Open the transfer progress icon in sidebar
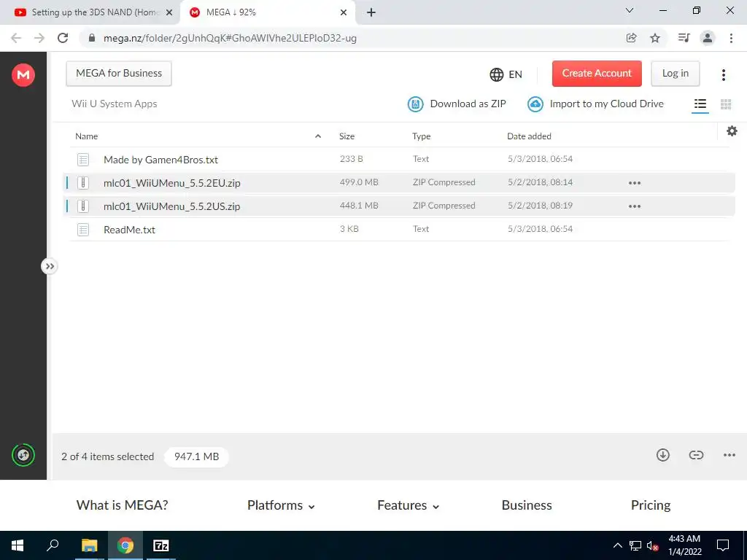The width and height of the screenshot is (747, 560). (23, 455)
